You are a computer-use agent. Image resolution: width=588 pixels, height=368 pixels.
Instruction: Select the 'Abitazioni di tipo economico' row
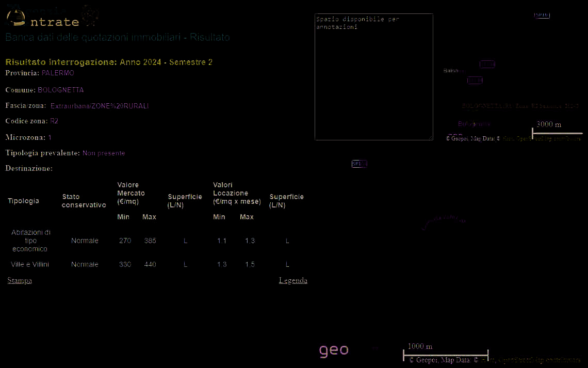(30, 241)
